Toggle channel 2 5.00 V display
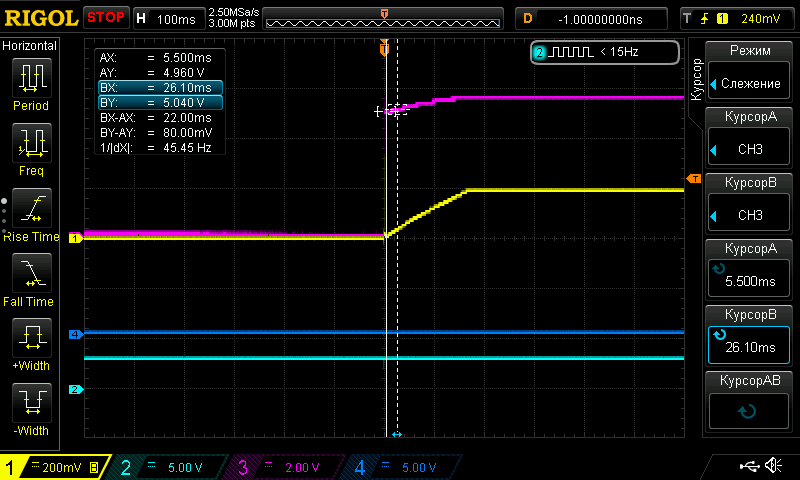Screen dimensions: 800x480 point(172,467)
